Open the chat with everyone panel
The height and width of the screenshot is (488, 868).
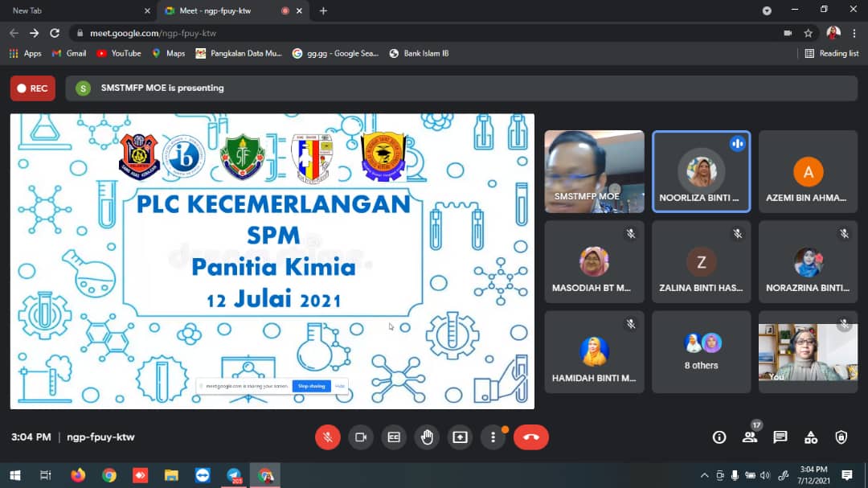tap(780, 437)
